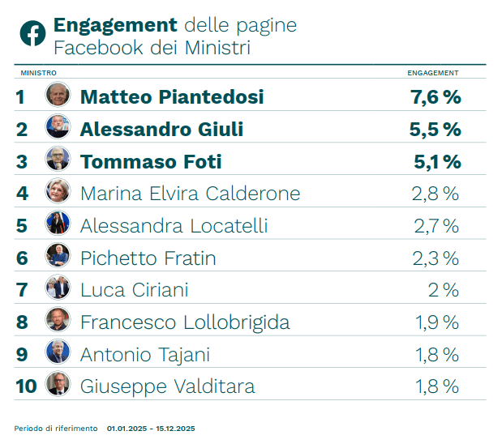Select Tommaso Foti's profile thumbnail

pyautogui.click(x=58, y=160)
